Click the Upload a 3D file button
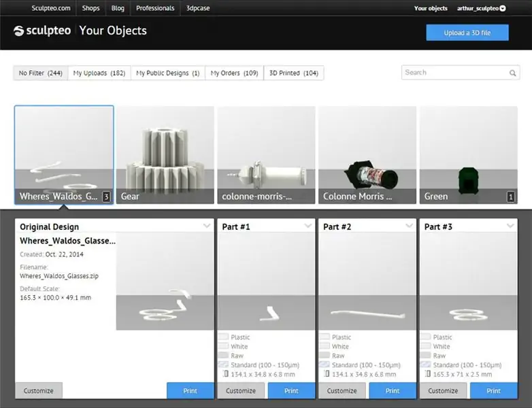 point(467,33)
